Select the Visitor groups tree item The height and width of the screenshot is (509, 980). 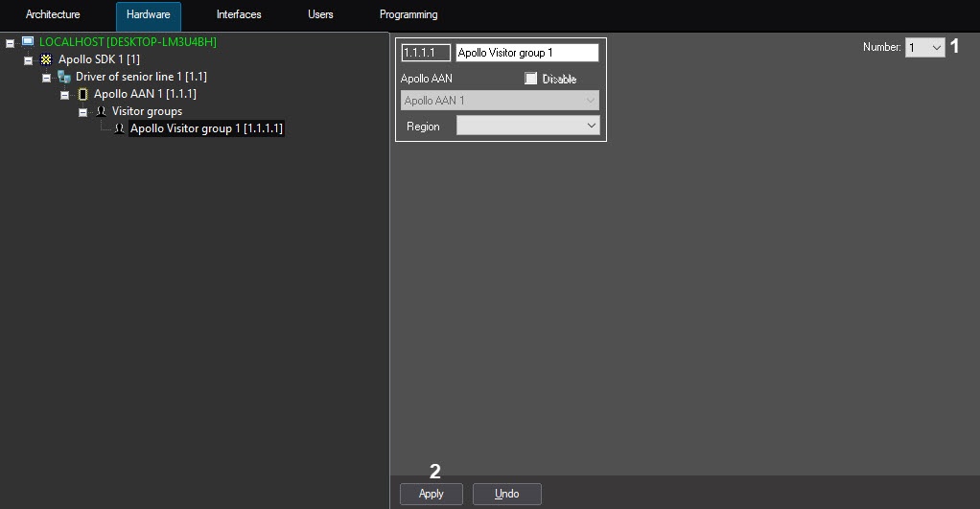pyautogui.click(x=147, y=111)
